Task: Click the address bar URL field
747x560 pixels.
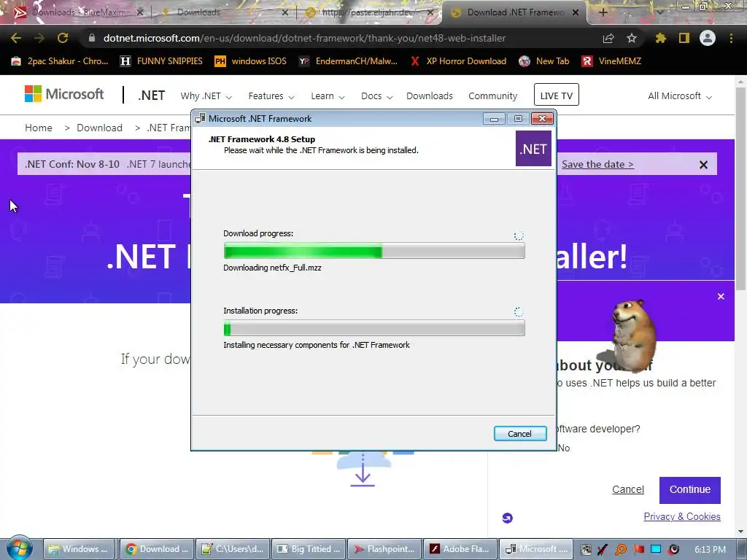Action: tap(305, 38)
